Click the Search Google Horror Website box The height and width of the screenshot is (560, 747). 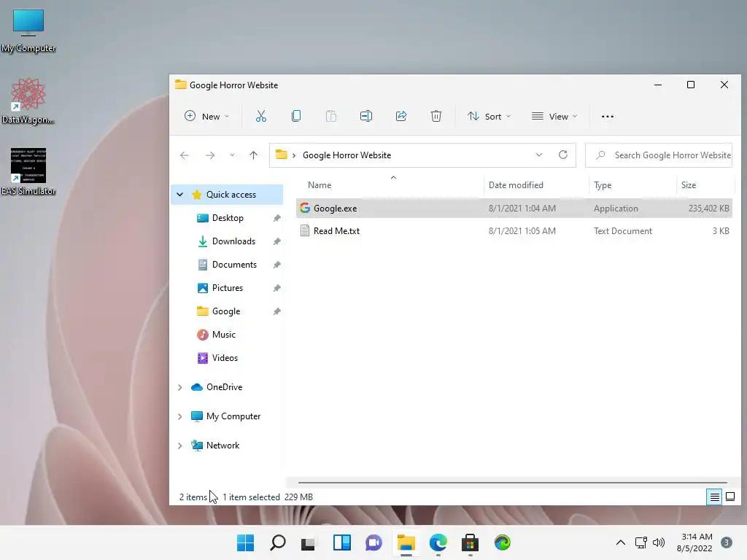659,155
